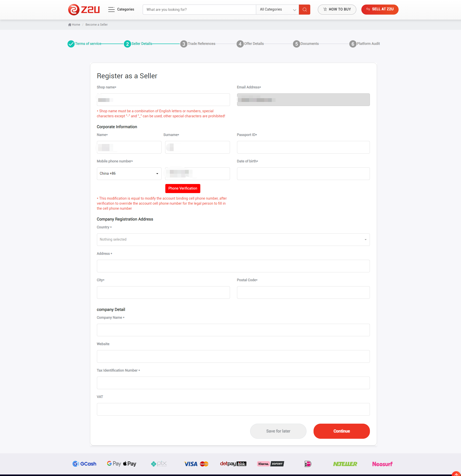Click the scroll-to-top arrow button
Viewport: 461px width, 476px height.
click(x=456, y=473)
